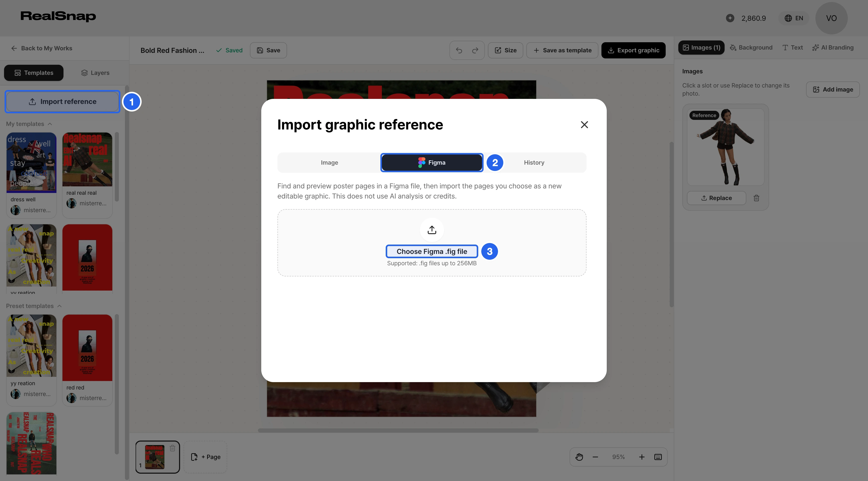The height and width of the screenshot is (481, 868).
Task: Open the red red preset template
Action: click(x=87, y=348)
